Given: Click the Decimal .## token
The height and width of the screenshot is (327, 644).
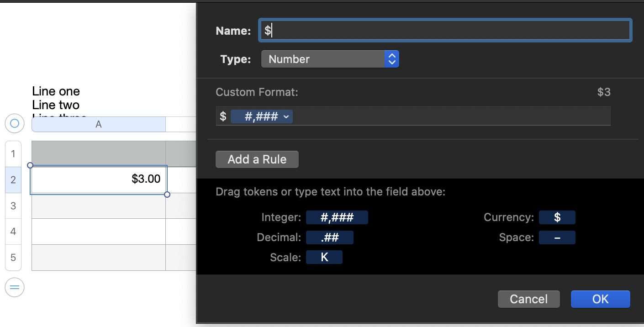Looking at the screenshot, I should (x=329, y=237).
